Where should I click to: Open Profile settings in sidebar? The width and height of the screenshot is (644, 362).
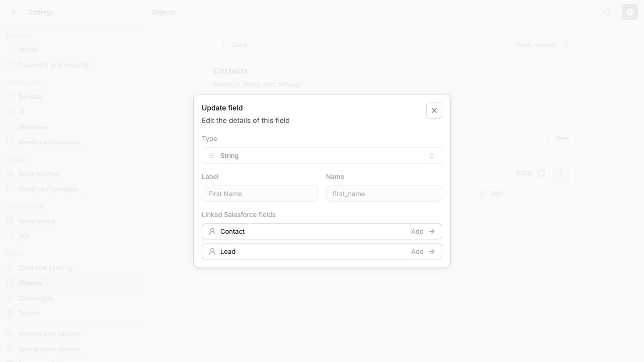(73, 50)
